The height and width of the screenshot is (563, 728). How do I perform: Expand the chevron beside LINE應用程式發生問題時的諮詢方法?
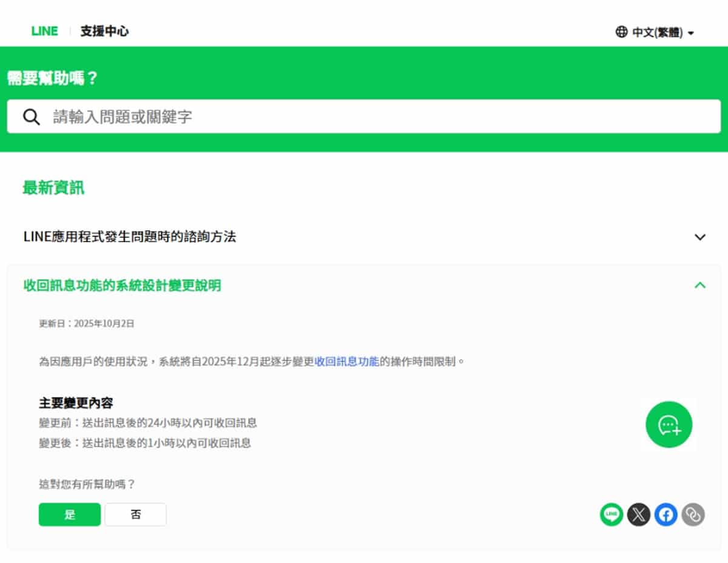click(x=700, y=237)
